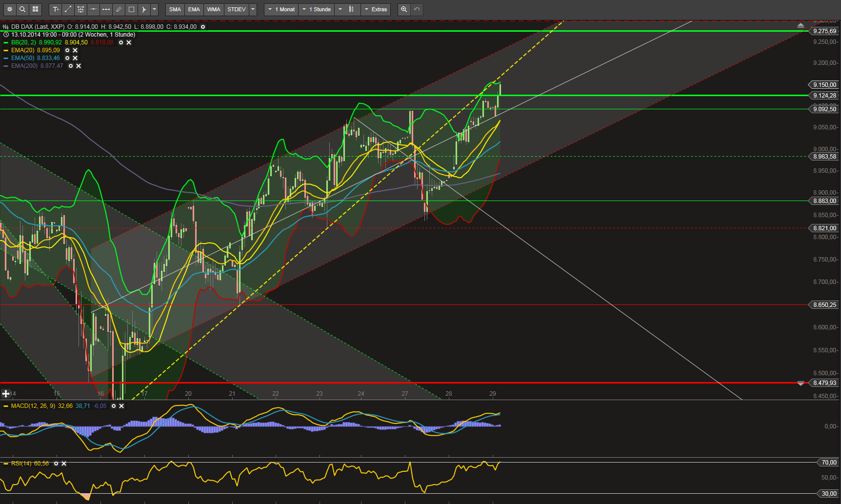Image resolution: width=841 pixels, height=504 pixels.
Task: Click the undo arrow icon
Action: click(417, 9)
